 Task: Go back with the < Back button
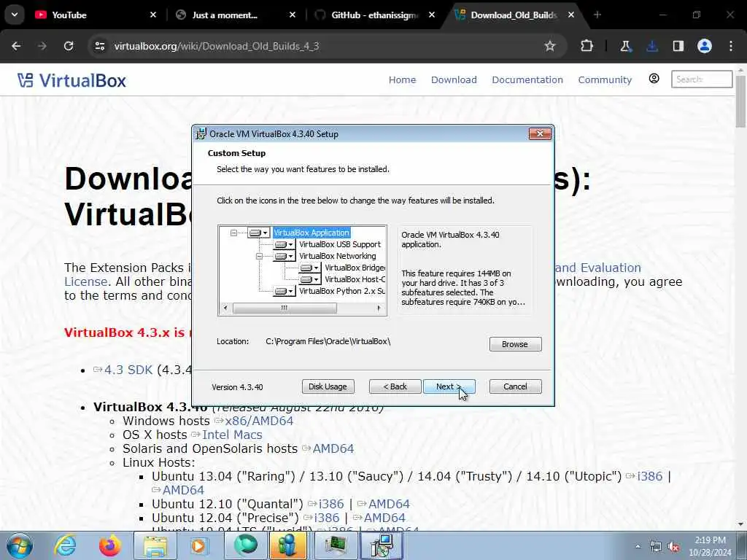click(395, 386)
